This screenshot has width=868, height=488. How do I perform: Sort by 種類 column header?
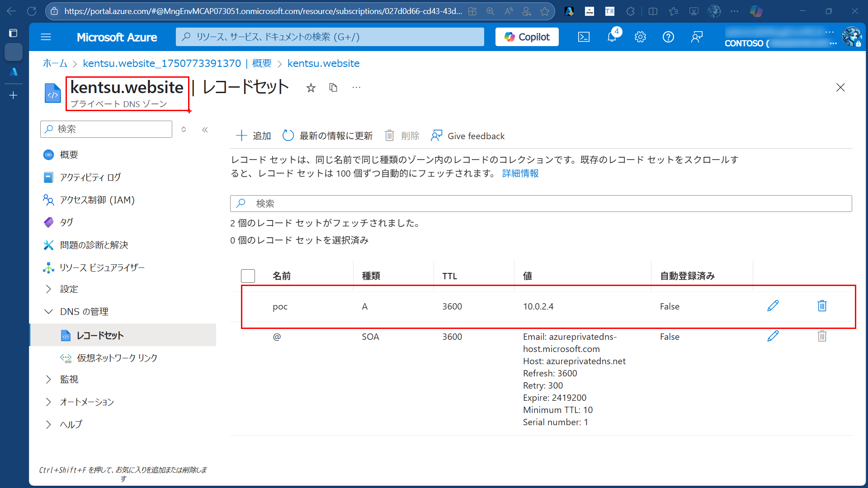[x=371, y=276]
